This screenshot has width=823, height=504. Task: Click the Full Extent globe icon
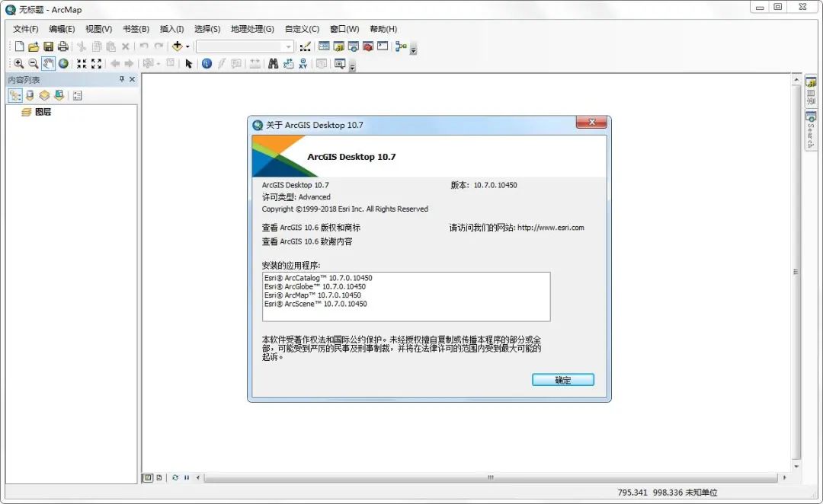pyautogui.click(x=65, y=64)
